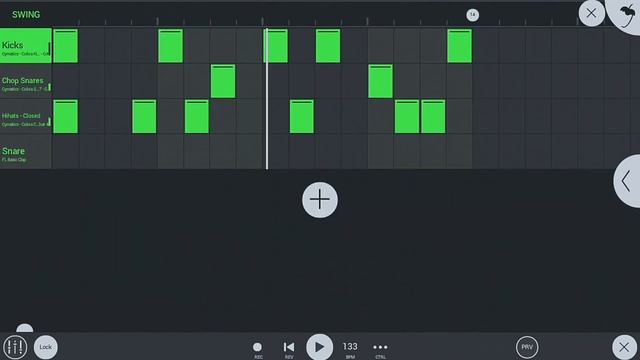Select the Kicks channel

(26, 46)
